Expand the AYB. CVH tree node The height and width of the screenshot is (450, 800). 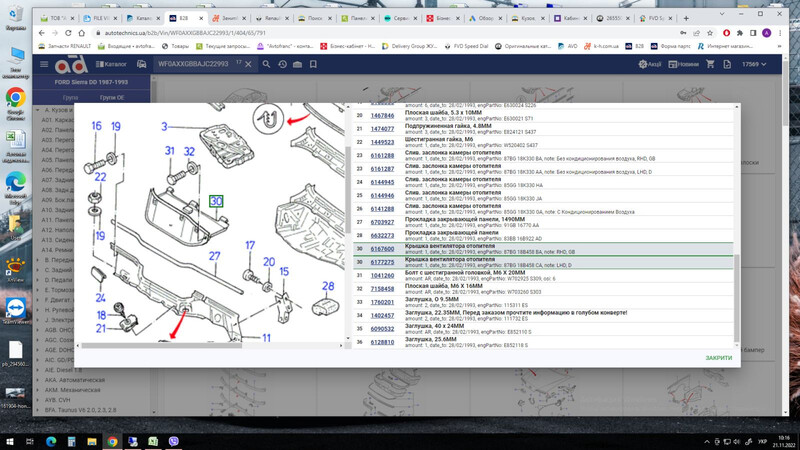(x=38, y=400)
